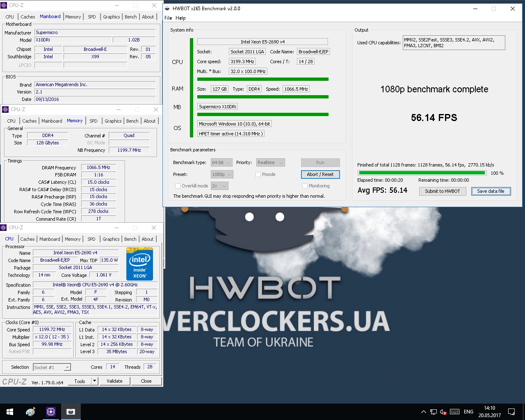Open Bench tab in Memory CPU-Z window
The image size is (525, 420).
pos(132,121)
